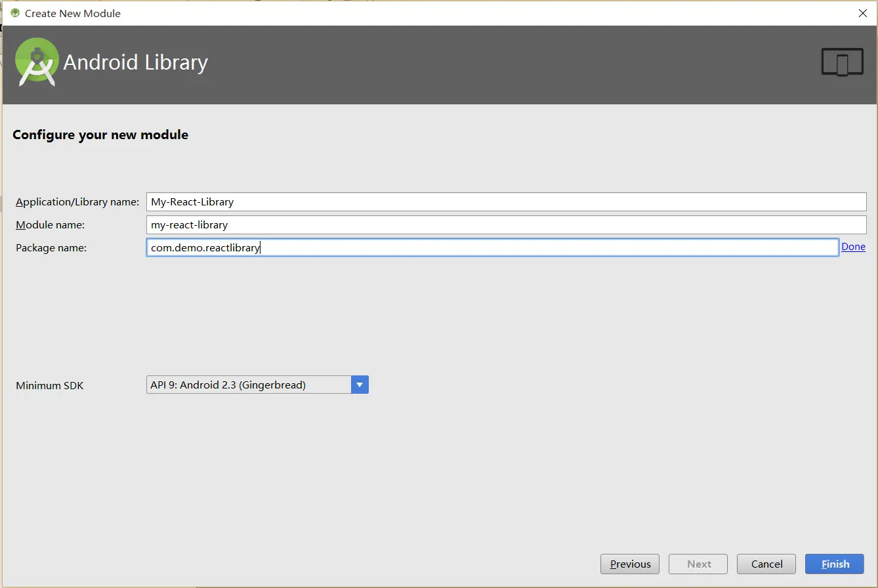
Task: Click the 'Application/Library name:' label
Action: point(77,201)
